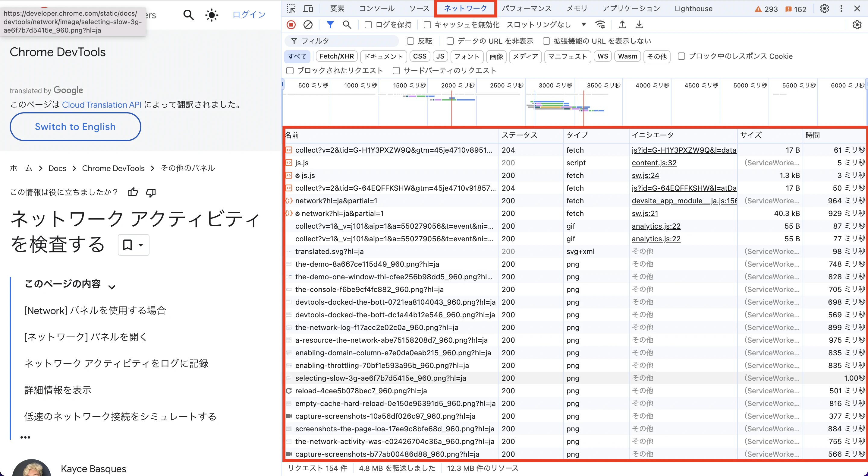Import HAR file upload icon
The image size is (868, 476).
[622, 25]
